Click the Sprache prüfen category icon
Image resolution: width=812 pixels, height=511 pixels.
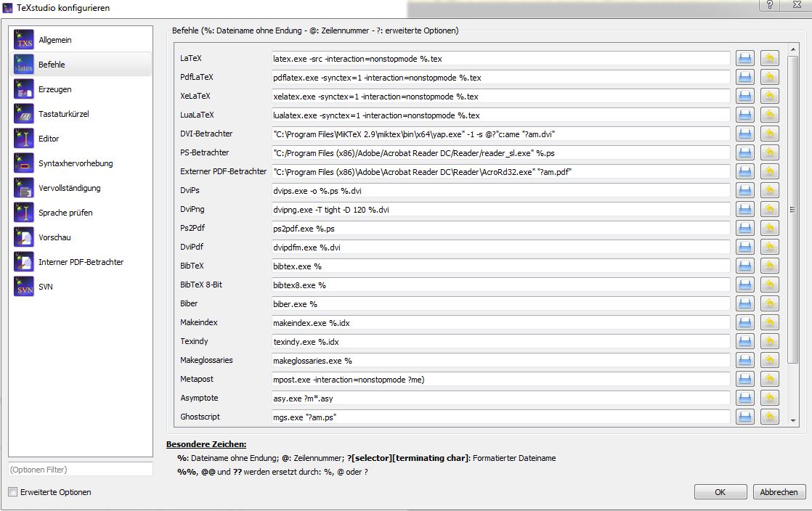tap(24, 212)
